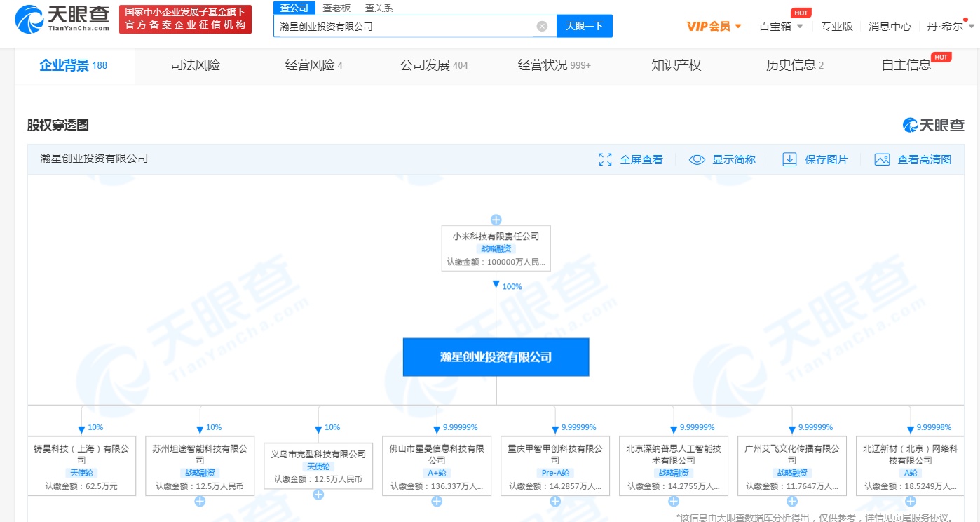Open 自主信息 tab
The height and width of the screenshot is (522, 980).
[x=906, y=65]
